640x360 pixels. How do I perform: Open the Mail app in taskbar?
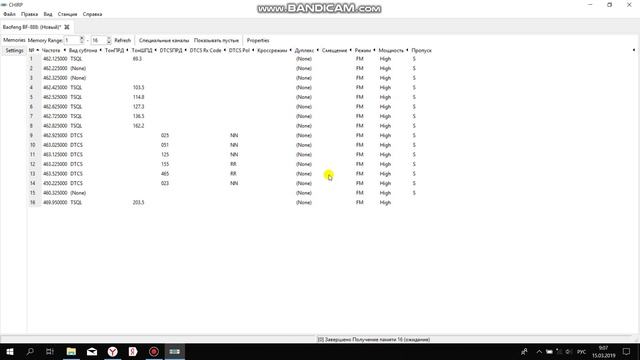pos(92,351)
